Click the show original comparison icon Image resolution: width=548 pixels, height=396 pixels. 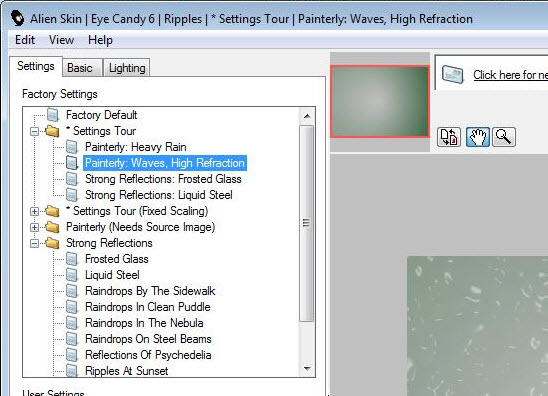click(449, 137)
